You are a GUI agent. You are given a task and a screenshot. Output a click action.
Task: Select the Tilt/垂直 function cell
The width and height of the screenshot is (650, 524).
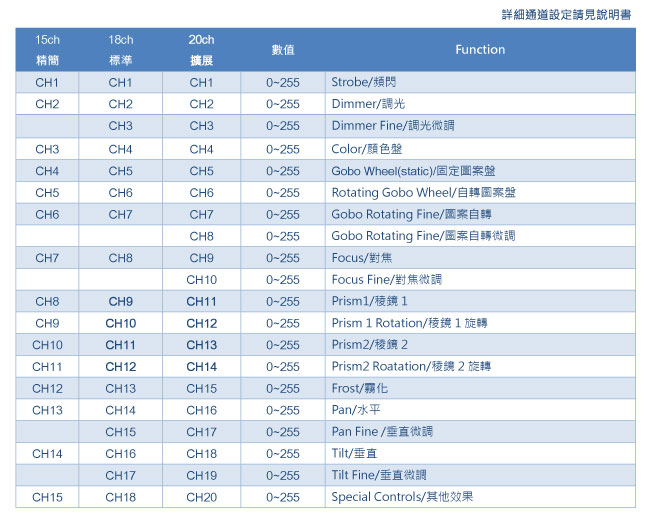pos(355,454)
